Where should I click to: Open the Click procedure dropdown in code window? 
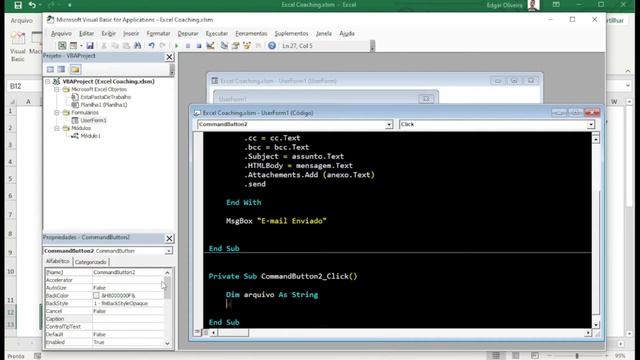pyautogui.click(x=591, y=124)
